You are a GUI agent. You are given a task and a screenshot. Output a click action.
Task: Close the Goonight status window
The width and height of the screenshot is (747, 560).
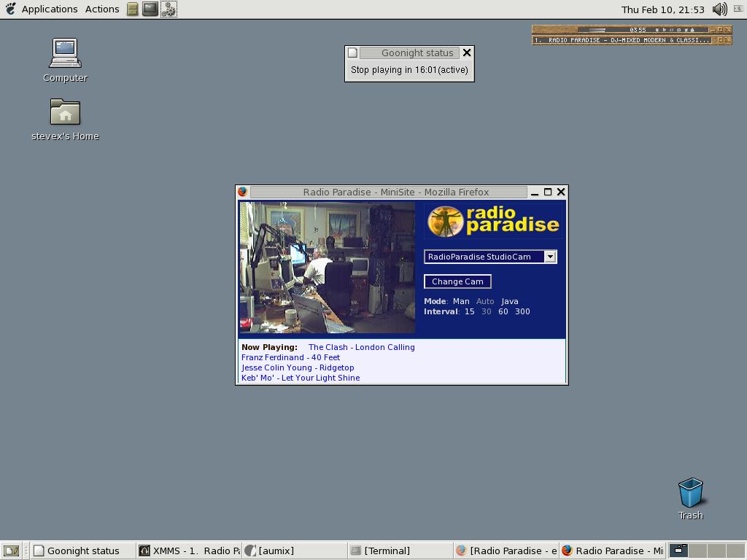tap(467, 52)
